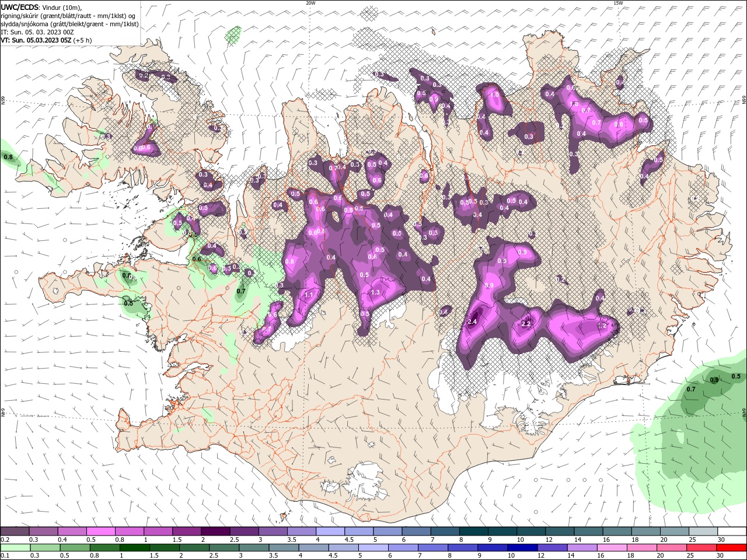Click the white 30 swatch ending the upper legend
Image resolution: width=747 pixels, height=560 pixels.
732,531
